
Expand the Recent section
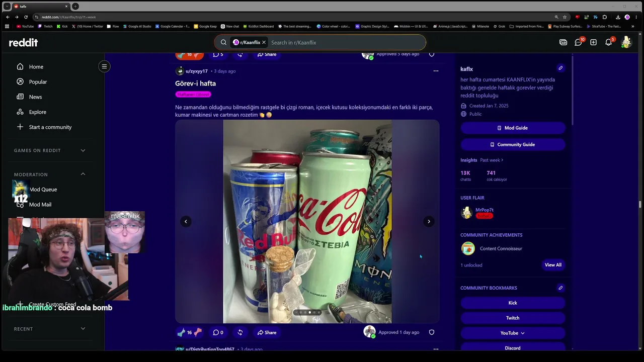pyautogui.click(x=50, y=329)
